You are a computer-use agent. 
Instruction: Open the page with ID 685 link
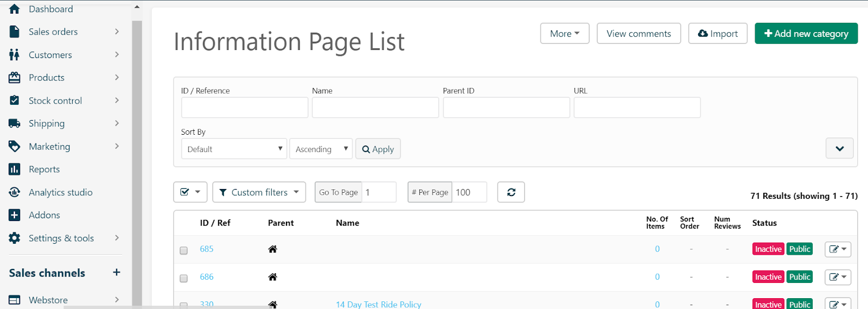click(x=207, y=249)
